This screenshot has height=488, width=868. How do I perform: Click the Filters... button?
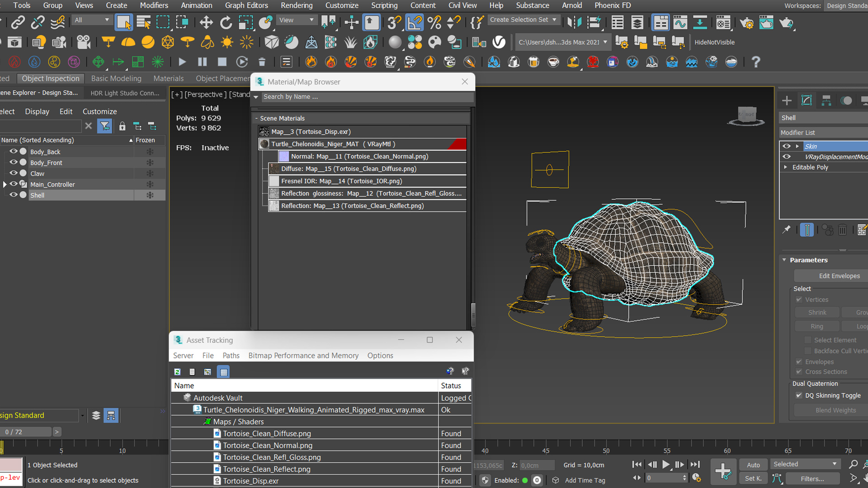[812, 479]
